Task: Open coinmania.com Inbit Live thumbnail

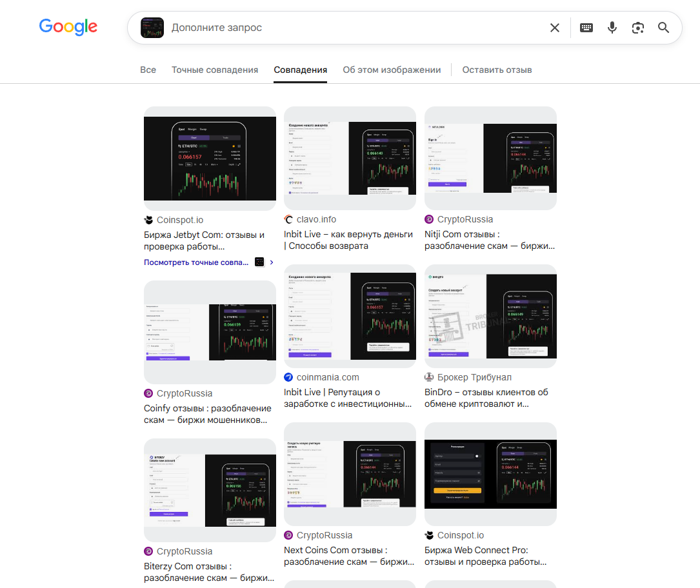Action: (x=350, y=317)
